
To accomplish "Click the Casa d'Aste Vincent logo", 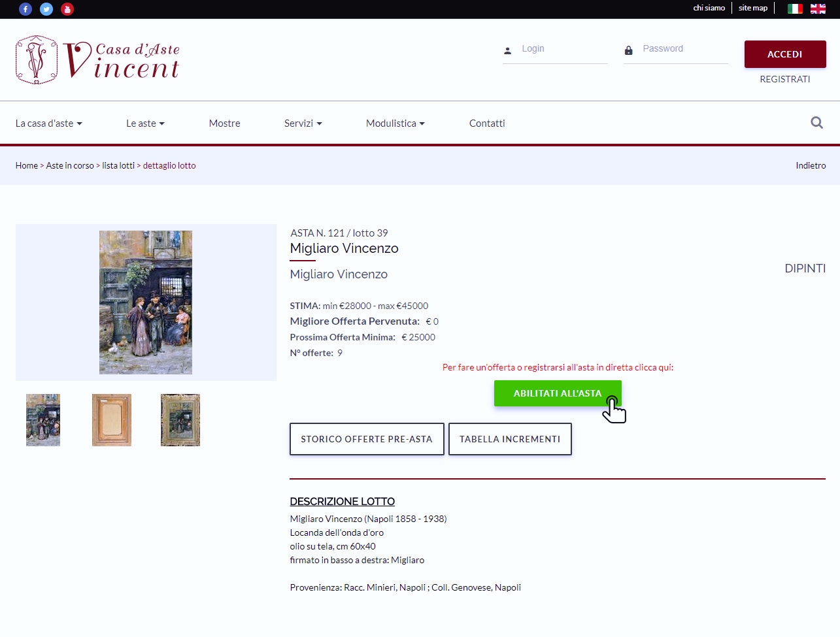I will coord(97,59).
